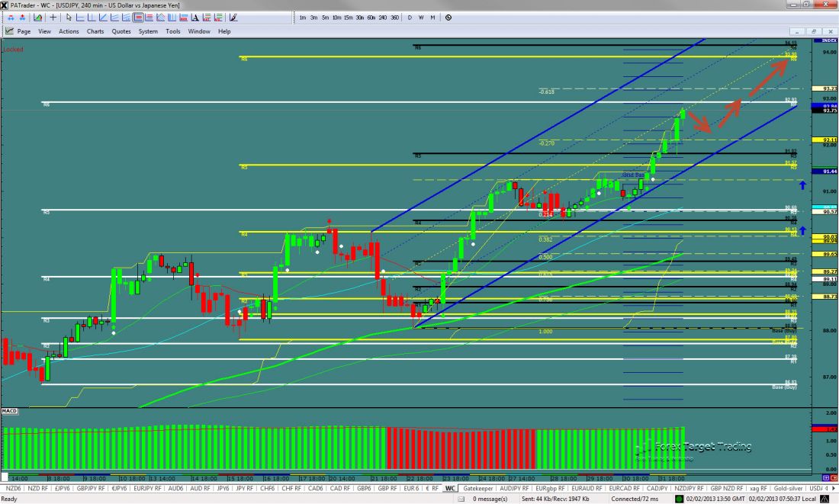Screen dimensions: 839x504
Task: Click the clock icon in timeframe toolbar
Action: pos(448,17)
